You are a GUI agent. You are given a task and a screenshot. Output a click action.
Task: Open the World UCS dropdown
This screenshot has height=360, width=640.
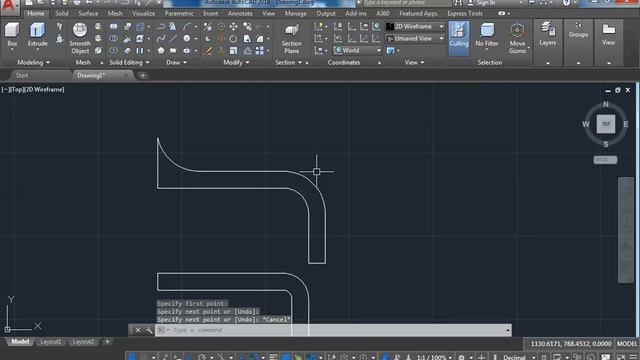click(x=358, y=50)
